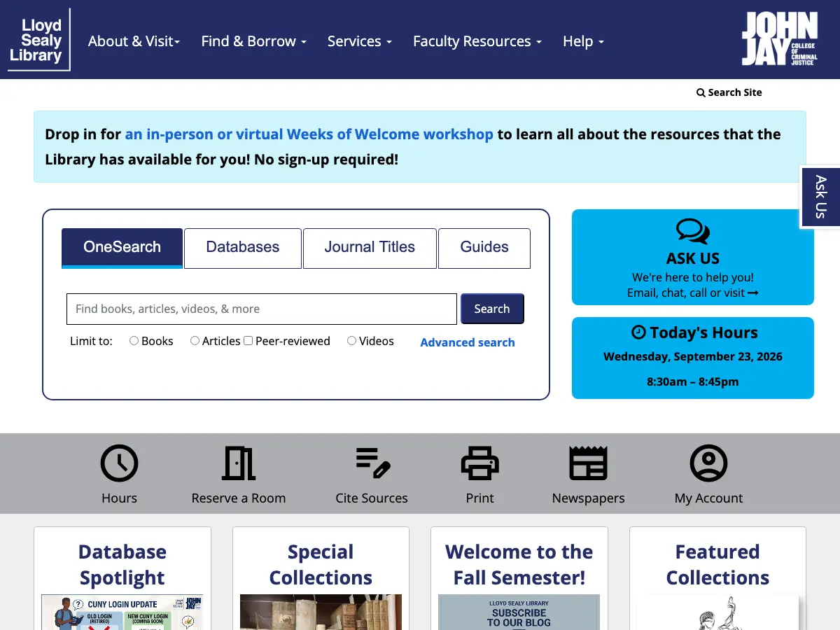Click the My Account person icon
Image resolution: width=840 pixels, height=630 pixels.
(x=708, y=463)
